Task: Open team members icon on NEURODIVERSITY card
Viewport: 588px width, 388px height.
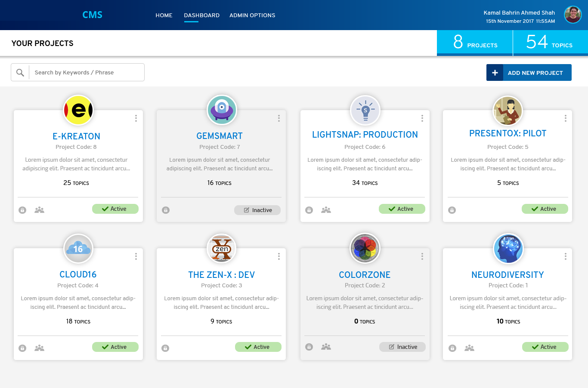Action: tap(469, 348)
